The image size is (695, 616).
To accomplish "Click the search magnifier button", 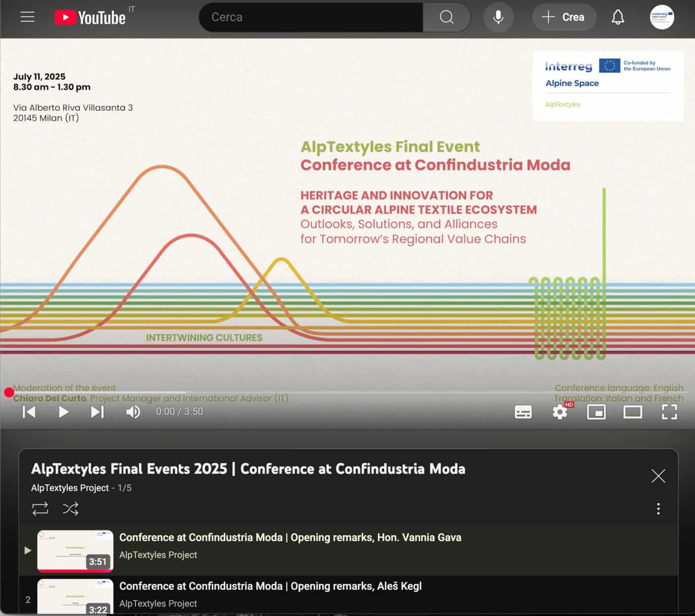I will [447, 17].
